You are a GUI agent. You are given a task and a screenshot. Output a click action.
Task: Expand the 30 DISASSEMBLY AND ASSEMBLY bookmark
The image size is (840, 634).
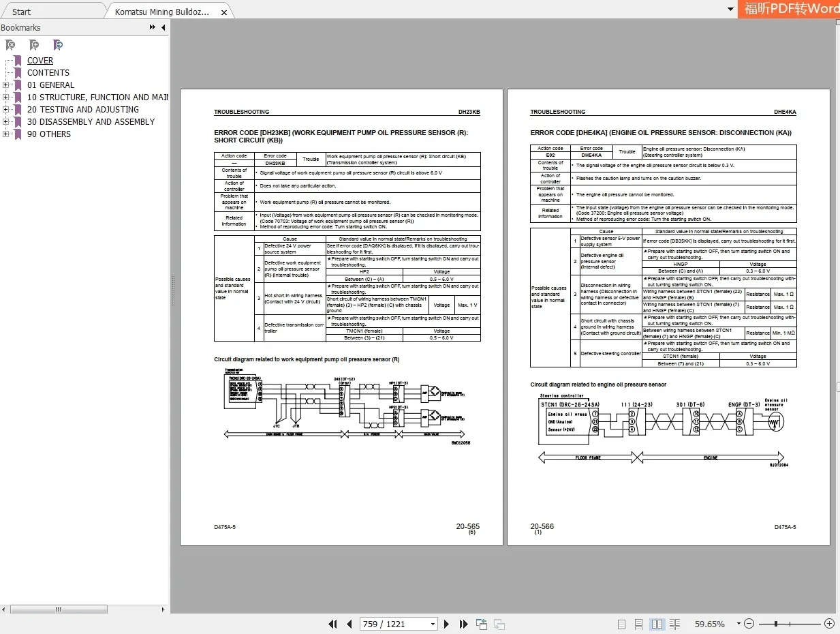click(x=5, y=122)
